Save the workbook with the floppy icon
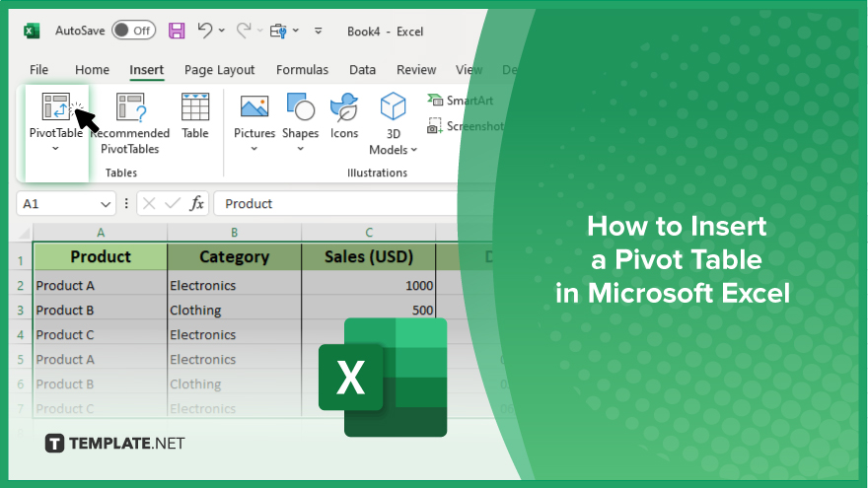 click(x=177, y=31)
